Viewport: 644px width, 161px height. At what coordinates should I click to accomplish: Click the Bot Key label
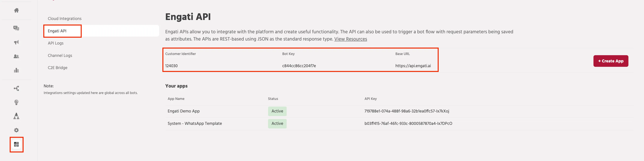tap(289, 54)
